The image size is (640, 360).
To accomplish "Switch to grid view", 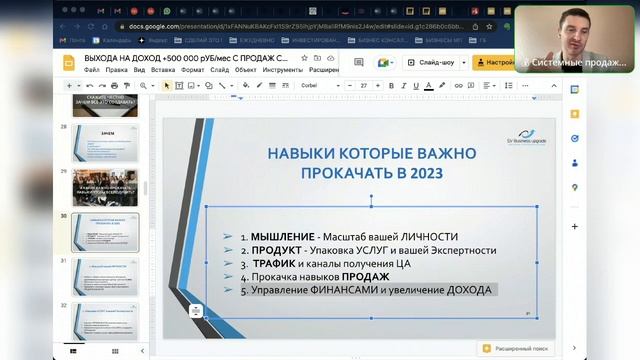I will (115, 351).
